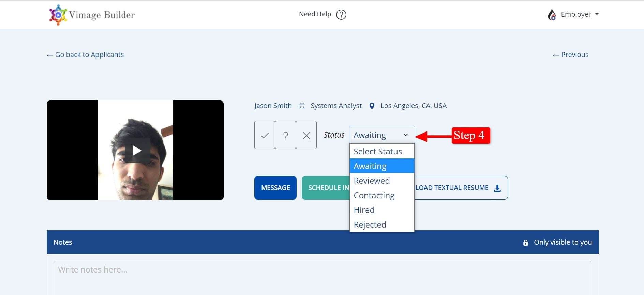Click the applicant name Jason Smith
This screenshot has height=295, width=644.
point(273,106)
